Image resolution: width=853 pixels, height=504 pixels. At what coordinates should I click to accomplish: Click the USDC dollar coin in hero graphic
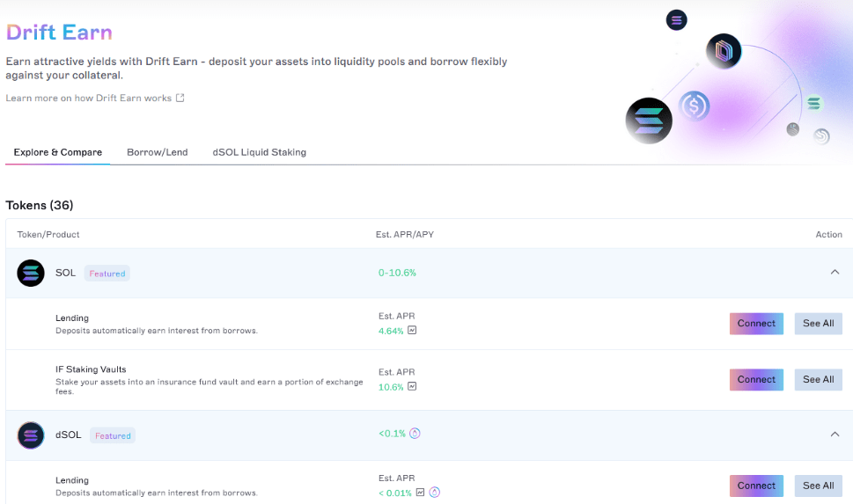(695, 106)
